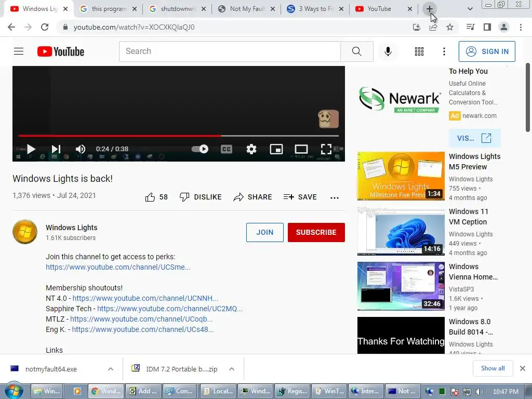The height and width of the screenshot is (399, 532).
Task: Open the Regis... taskbar window
Action: 293,391
